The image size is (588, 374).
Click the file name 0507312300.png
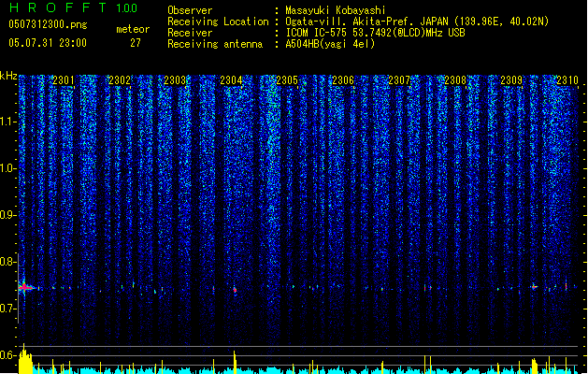tap(48, 24)
